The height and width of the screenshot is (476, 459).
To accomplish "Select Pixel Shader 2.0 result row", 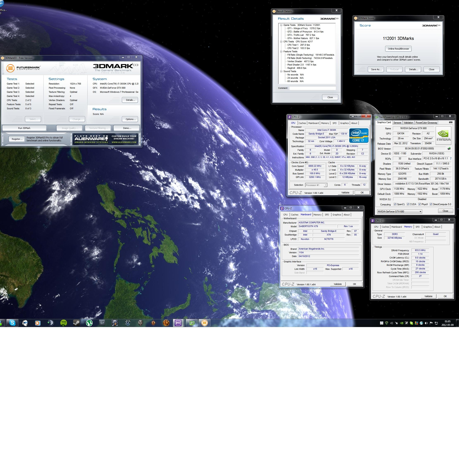I will click(302, 65).
